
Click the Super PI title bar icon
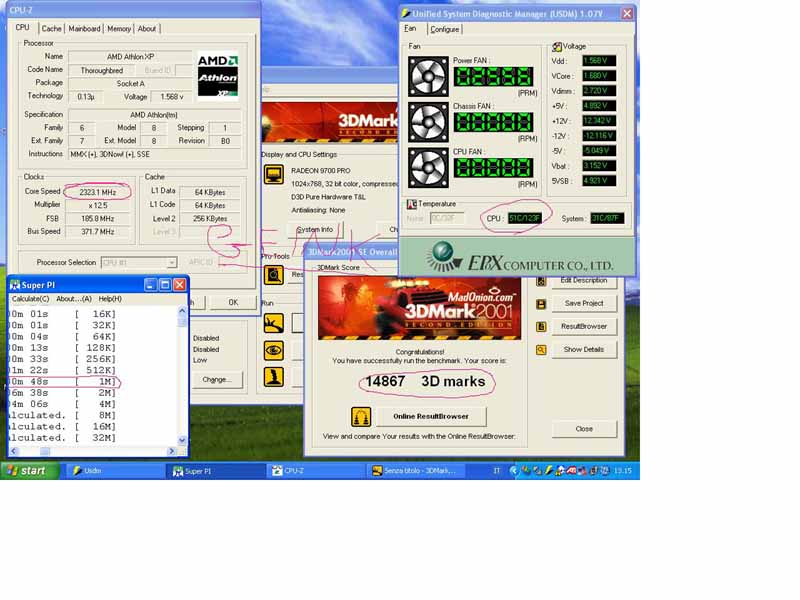[15, 285]
